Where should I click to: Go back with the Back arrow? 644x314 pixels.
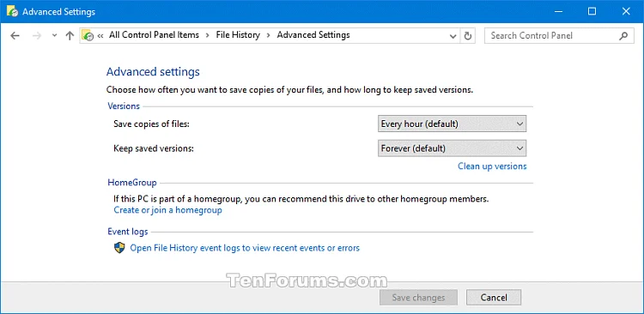pyautogui.click(x=15, y=36)
